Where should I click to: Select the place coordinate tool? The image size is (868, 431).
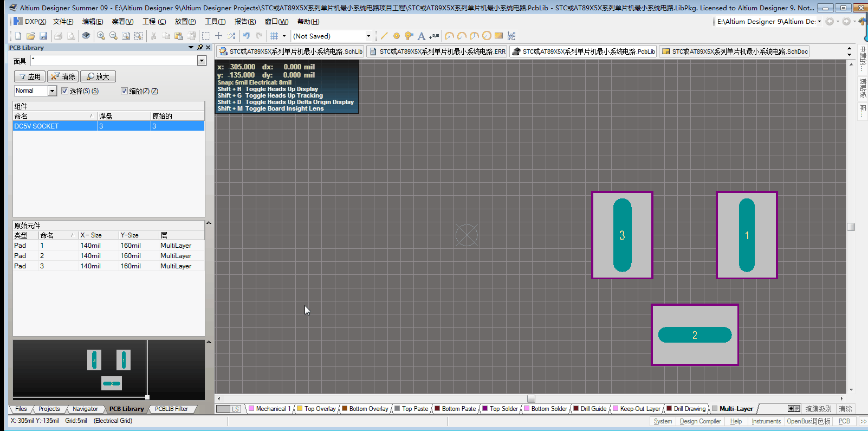pos(434,36)
